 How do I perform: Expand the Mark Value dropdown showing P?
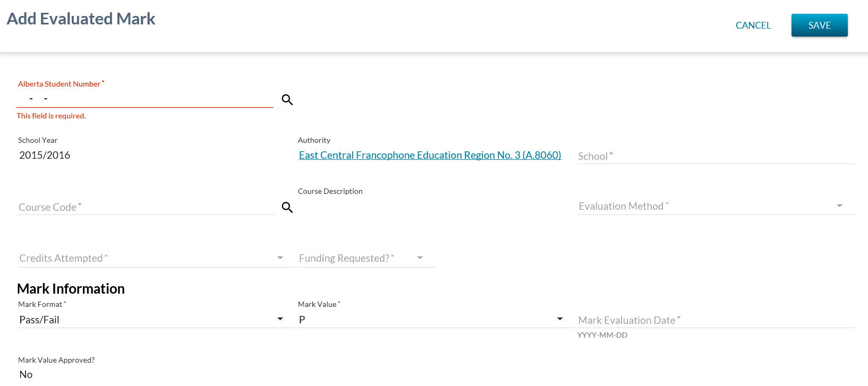click(559, 320)
